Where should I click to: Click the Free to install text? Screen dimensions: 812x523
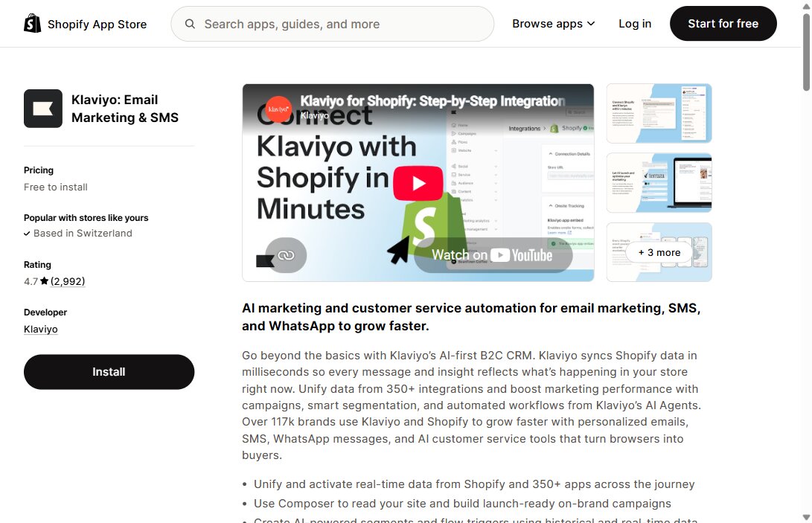click(55, 187)
